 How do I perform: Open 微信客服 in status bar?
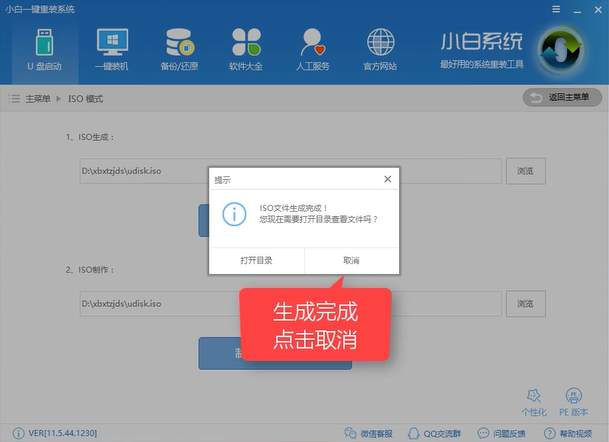(368, 433)
